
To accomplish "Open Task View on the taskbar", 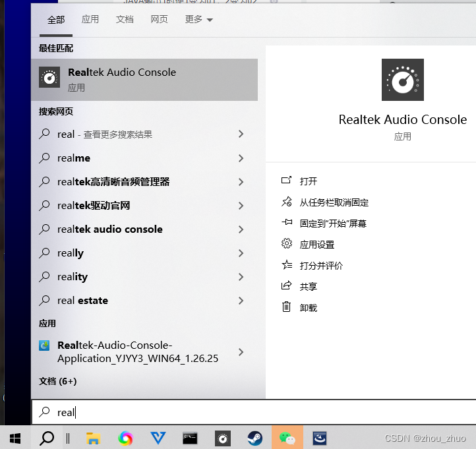I will (x=68, y=438).
